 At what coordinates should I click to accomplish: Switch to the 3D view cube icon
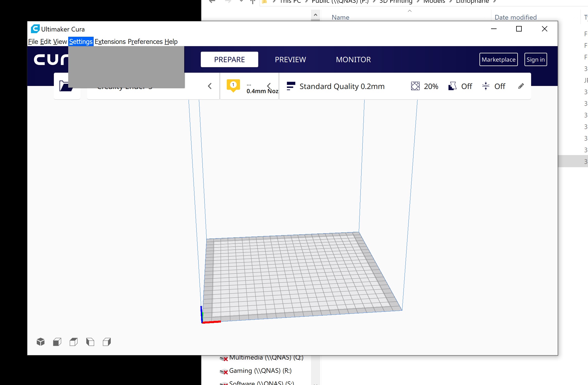click(x=41, y=342)
